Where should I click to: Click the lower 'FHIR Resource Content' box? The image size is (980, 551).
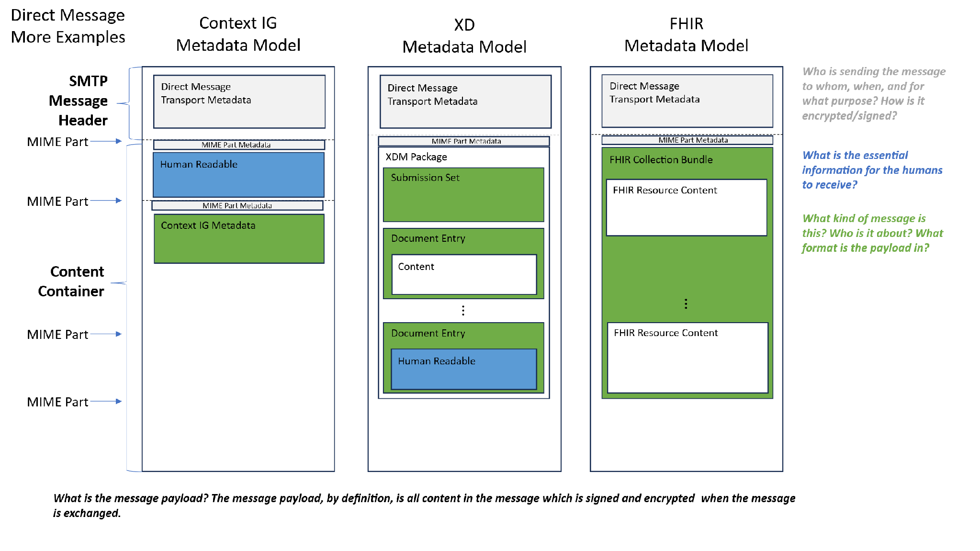[687, 358]
